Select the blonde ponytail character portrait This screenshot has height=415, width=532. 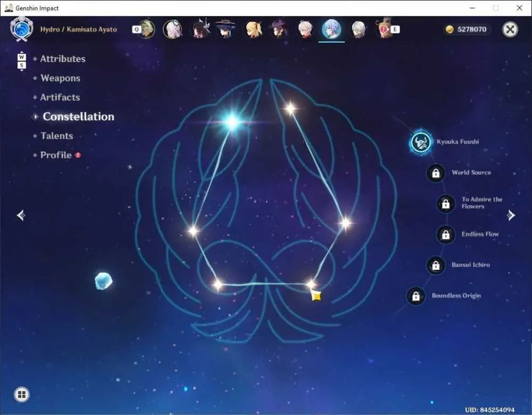click(x=254, y=29)
